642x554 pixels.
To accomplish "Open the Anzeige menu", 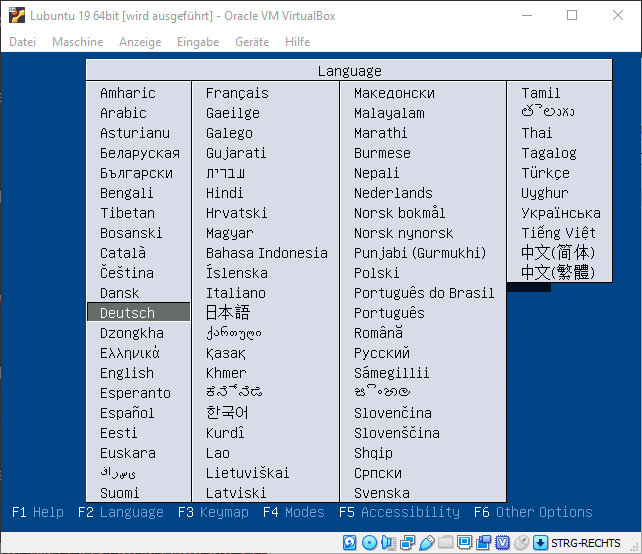I will [140, 42].
